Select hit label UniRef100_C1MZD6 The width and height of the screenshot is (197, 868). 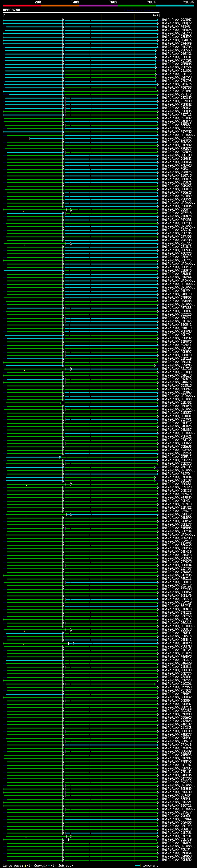(177, 47)
